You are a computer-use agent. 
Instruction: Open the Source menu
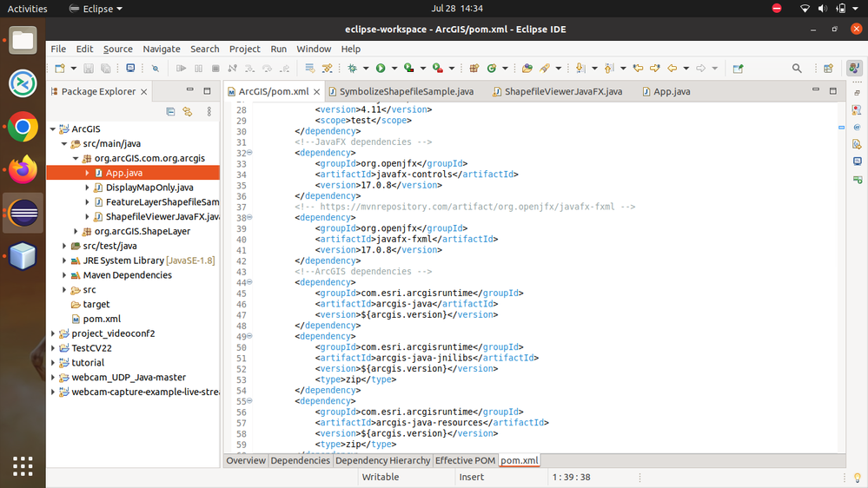pos(118,49)
